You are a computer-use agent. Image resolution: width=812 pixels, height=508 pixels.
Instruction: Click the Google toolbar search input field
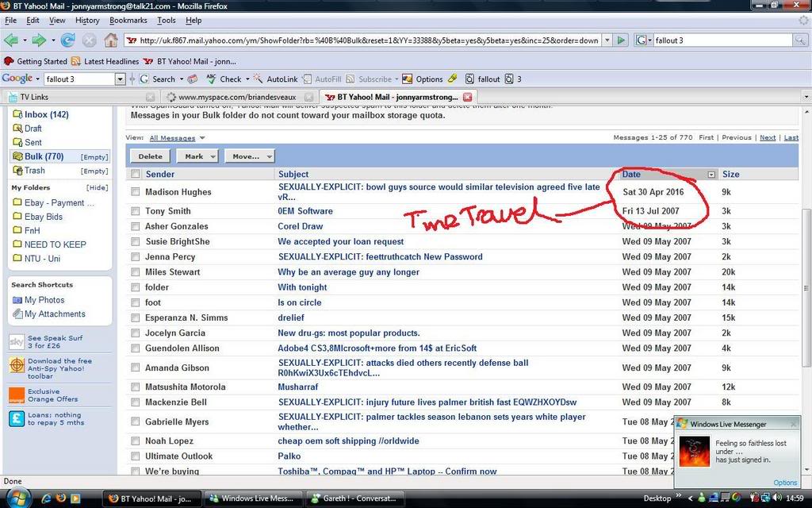pyautogui.click(x=79, y=79)
